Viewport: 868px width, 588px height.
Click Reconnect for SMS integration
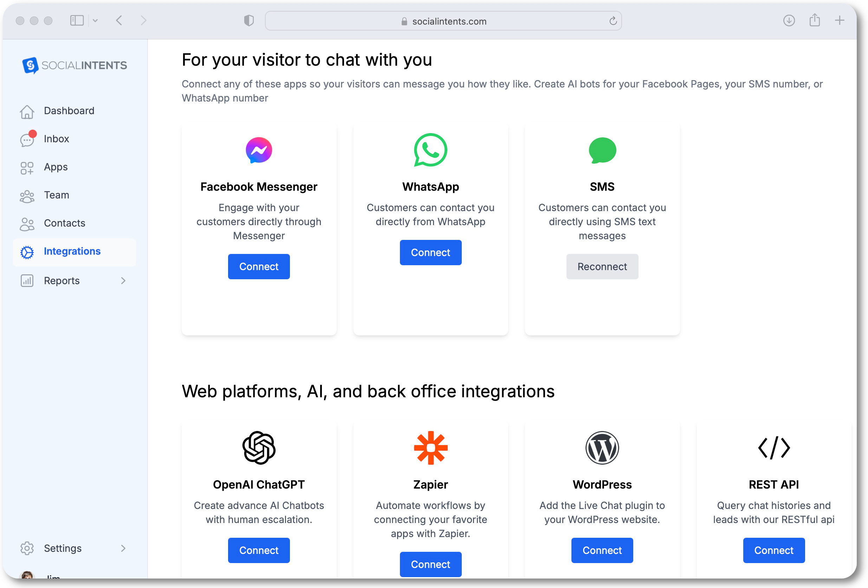601,266
